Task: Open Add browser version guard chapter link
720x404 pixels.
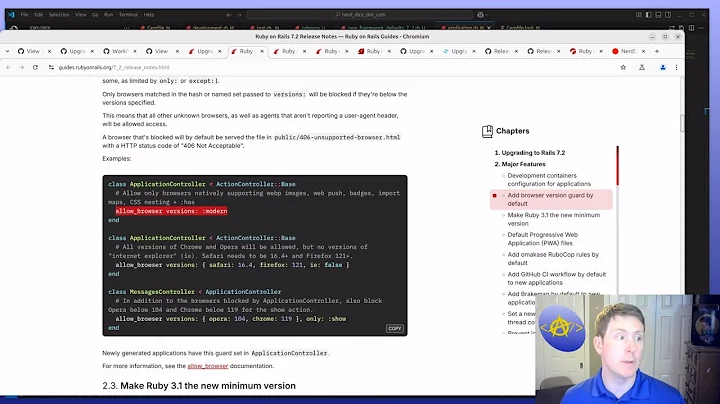Action: pyautogui.click(x=550, y=199)
